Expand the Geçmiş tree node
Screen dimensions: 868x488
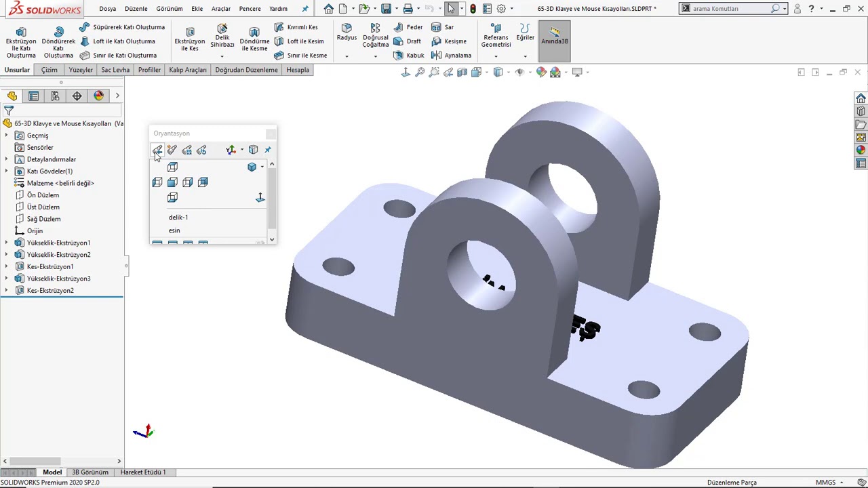(7, 136)
